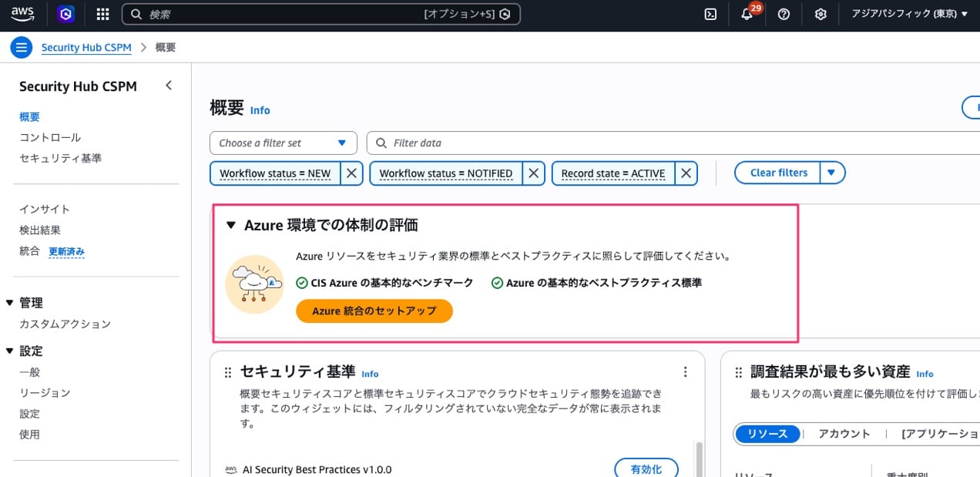Open 使用 in sidebar
Screen dimensions: 980x477
tap(29, 434)
